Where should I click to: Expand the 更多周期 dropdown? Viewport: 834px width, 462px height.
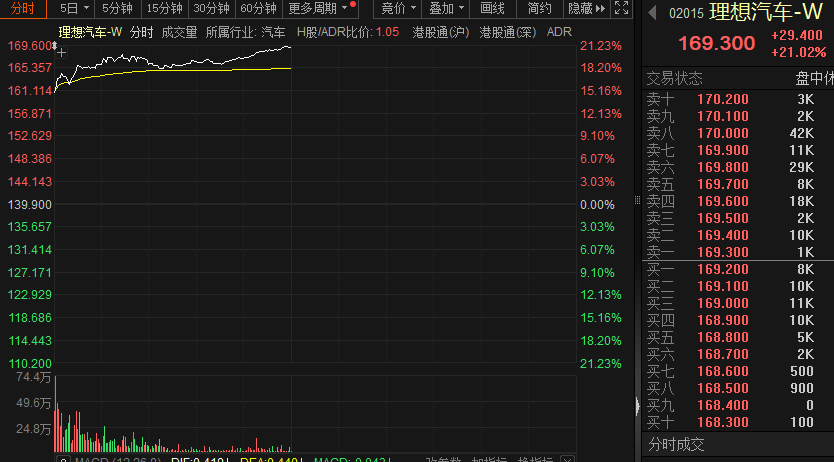[318, 9]
